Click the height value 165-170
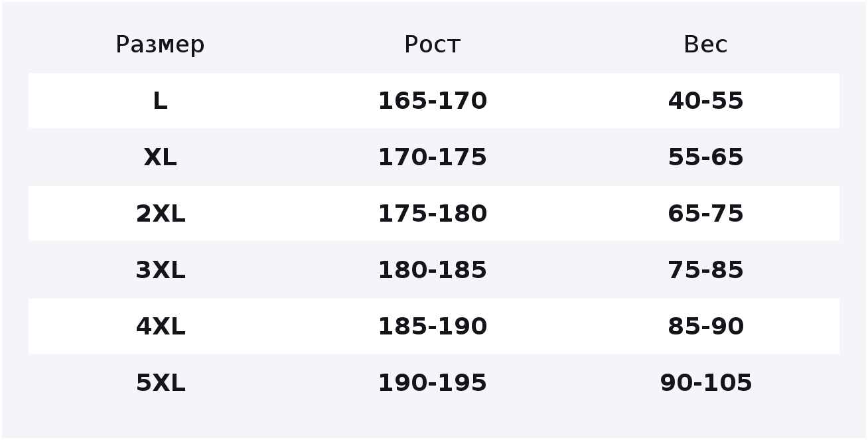 tap(432, 101)
